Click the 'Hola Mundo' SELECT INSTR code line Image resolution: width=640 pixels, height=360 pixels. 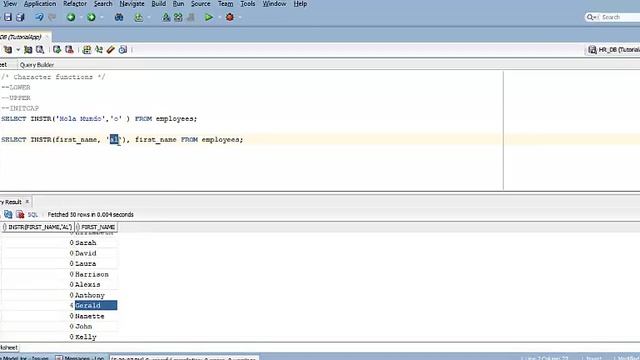point(99,119)
